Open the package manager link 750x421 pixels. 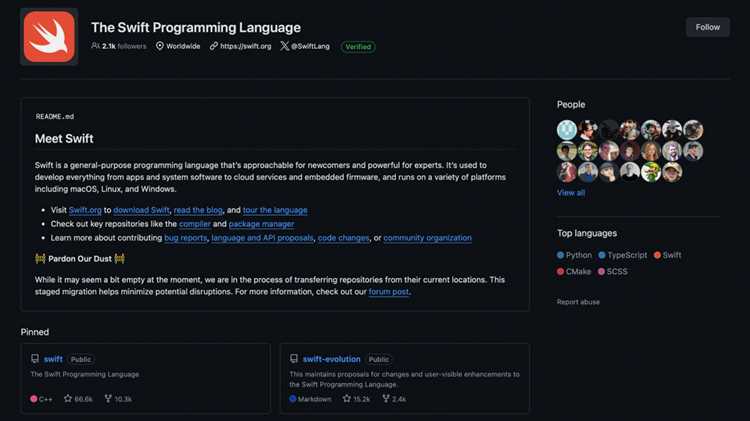[261, 224]
